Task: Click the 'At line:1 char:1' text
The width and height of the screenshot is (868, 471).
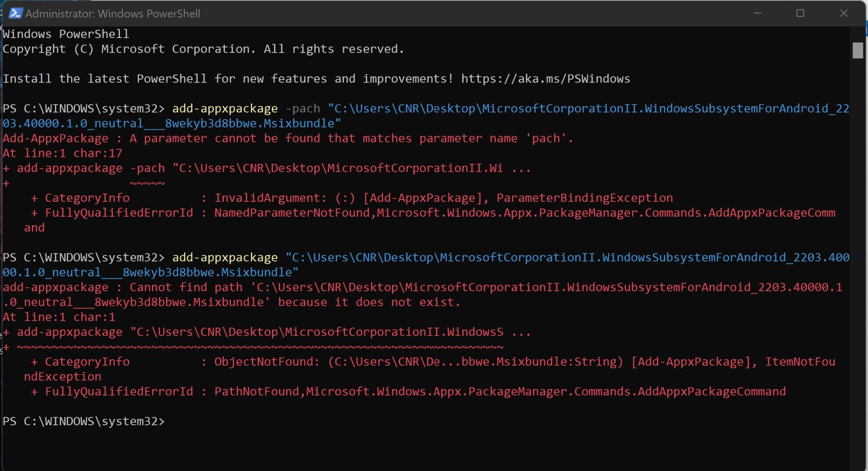Action: [59, 317]
